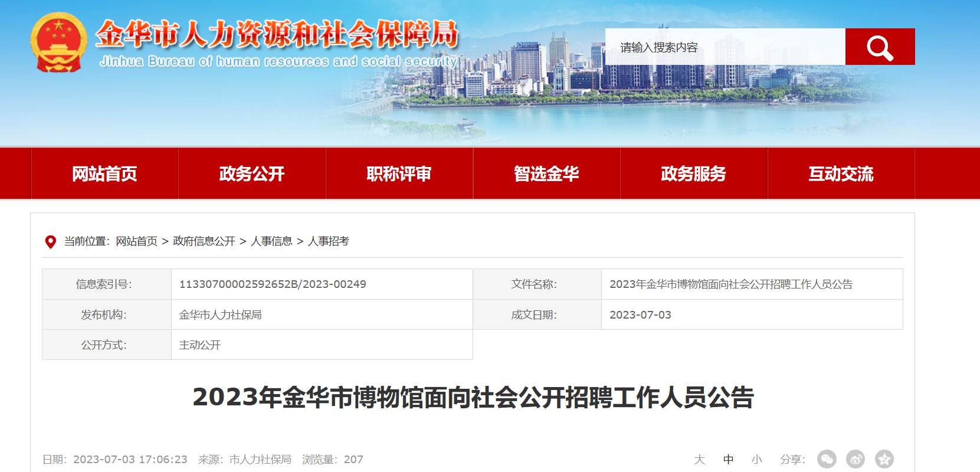Click the 成文日期 label cell
Viewport: 980px width, 472px height.
pyautogui.click(x=537, y=314)
